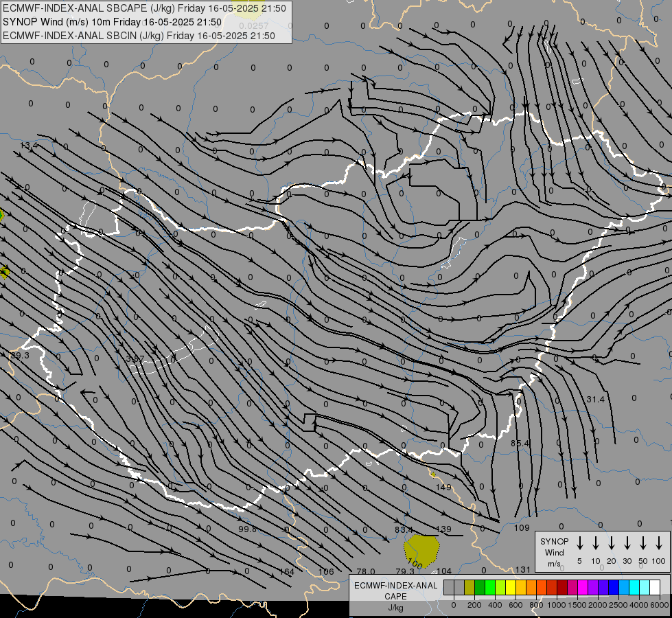The height and width of the screenshot is (618, 672).
Task: Select the pure yellow CAPE legend swatch
Action: click(511, 587)
